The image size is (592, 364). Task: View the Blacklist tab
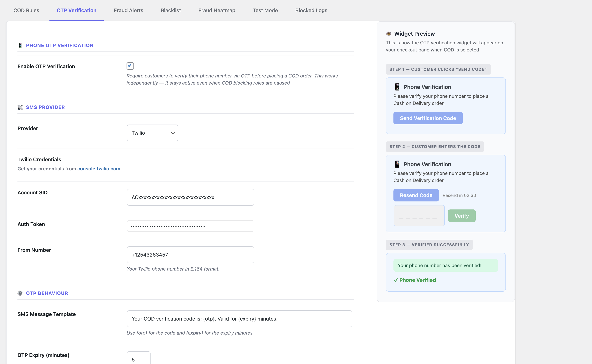coord(171,10)
